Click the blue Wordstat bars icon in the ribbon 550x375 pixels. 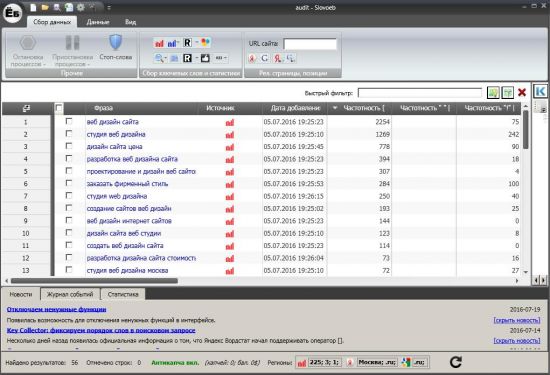(x=172, y=43)
